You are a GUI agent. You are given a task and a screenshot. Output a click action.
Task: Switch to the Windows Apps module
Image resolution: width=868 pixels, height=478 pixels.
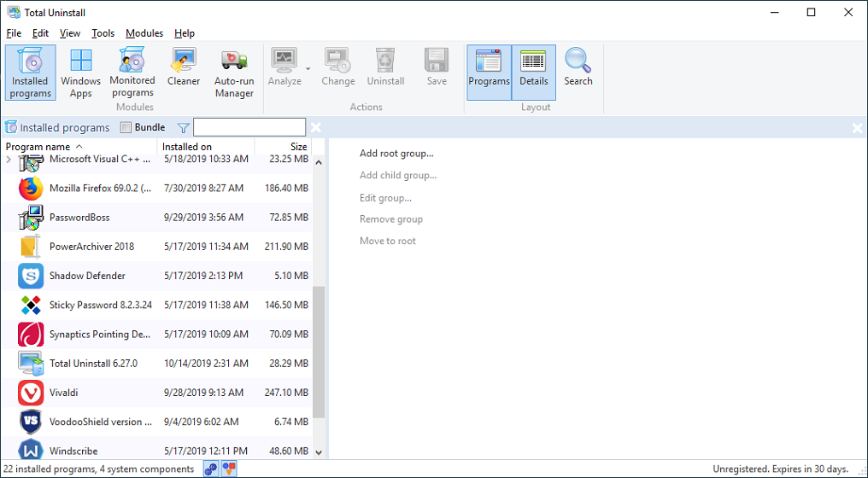tap(81, 73)
